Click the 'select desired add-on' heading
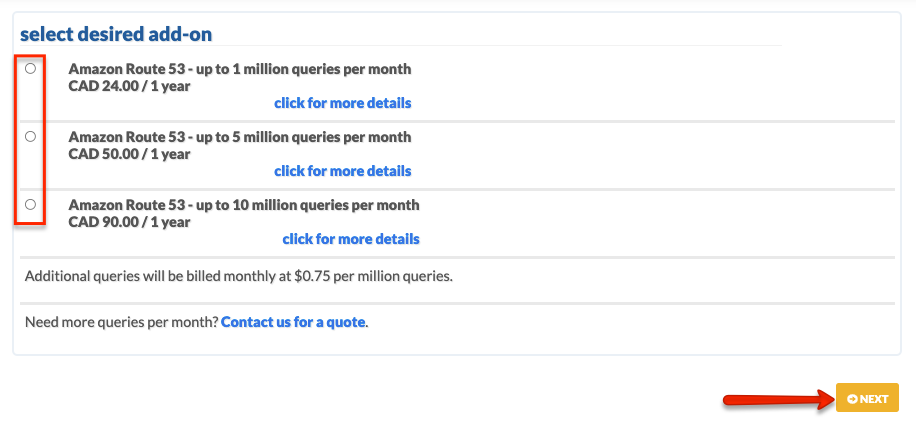This screenshot has width=916, height=427. pyautogui.click(x=116, y=34)
